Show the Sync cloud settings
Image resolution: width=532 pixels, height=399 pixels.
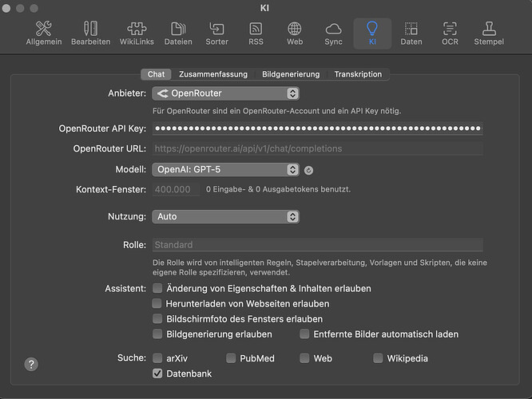[x=333, y=33]
